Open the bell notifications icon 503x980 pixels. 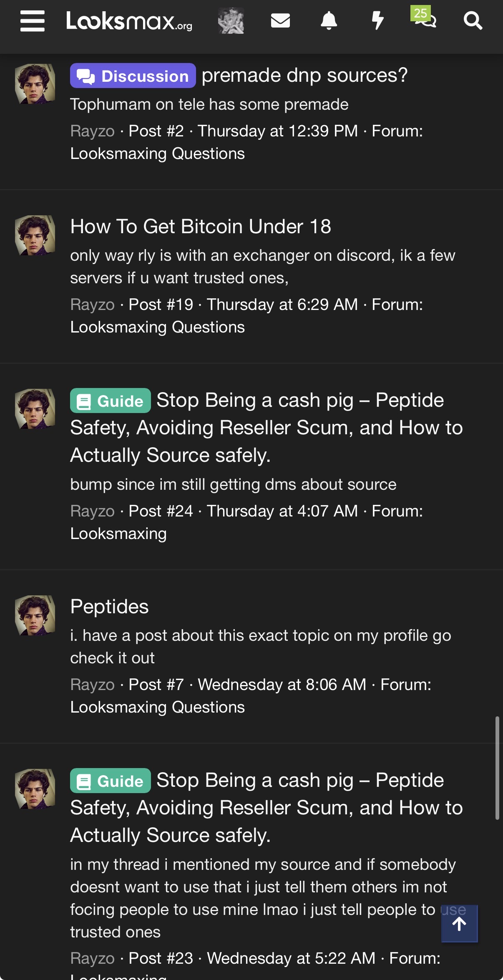click(x=329, y=20)
